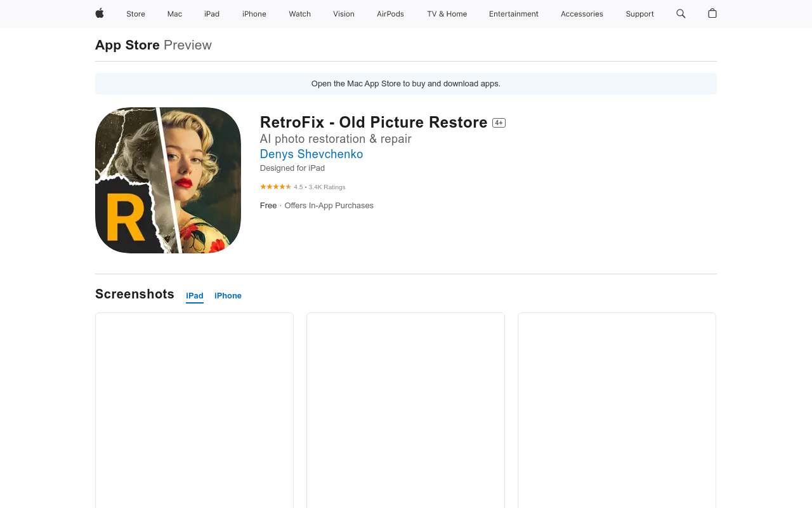Open the Vision menu item

(344, 14)
